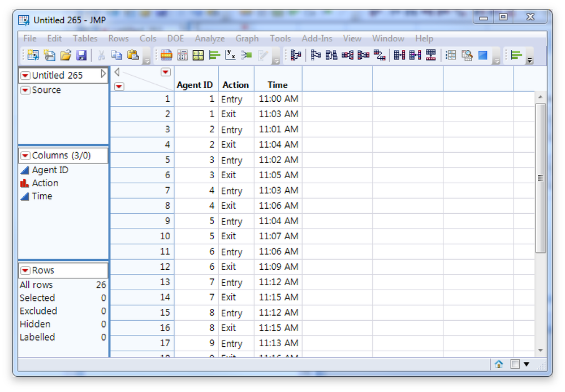The width and height of the screenshot is (565, 392).
Task: Open the Tables menu
Action: 85,38
